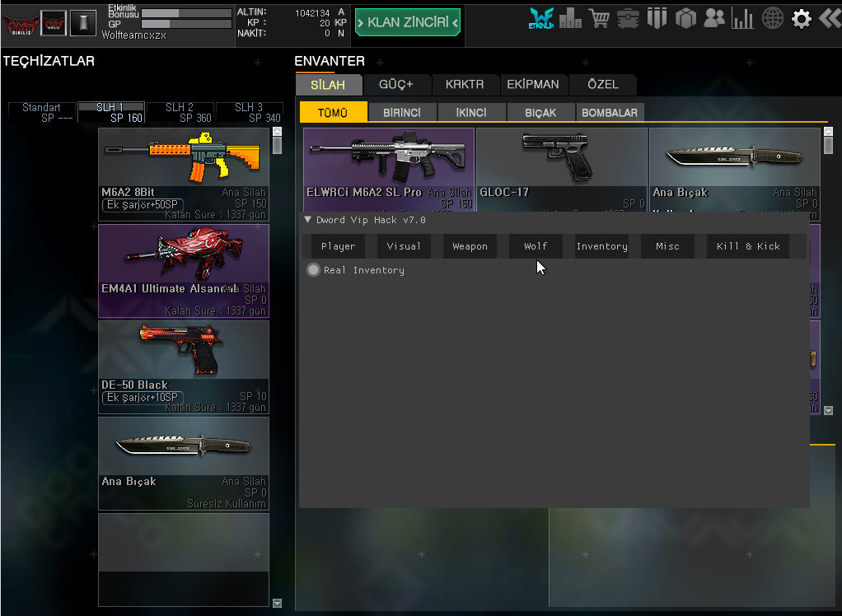Open the briefcase inventory icon
The image size is (842, 616).
pos(628,19)
